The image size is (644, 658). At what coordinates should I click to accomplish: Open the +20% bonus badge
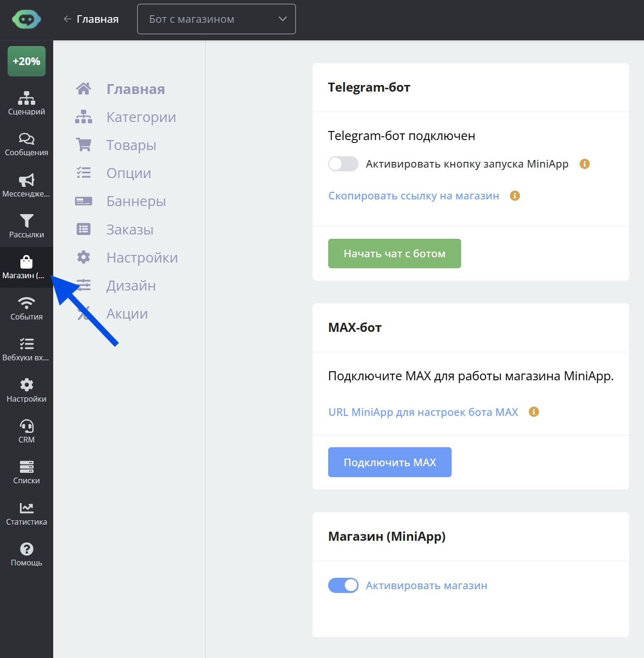[27, 61]
